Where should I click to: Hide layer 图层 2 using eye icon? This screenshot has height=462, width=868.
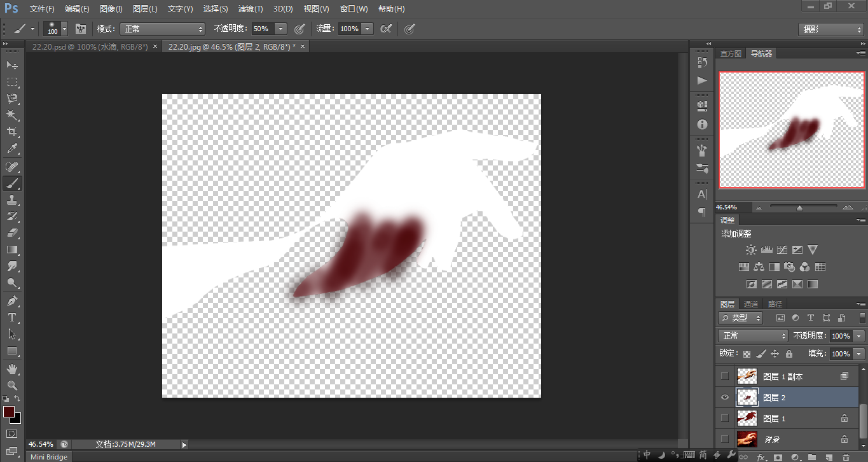(724, 398)
